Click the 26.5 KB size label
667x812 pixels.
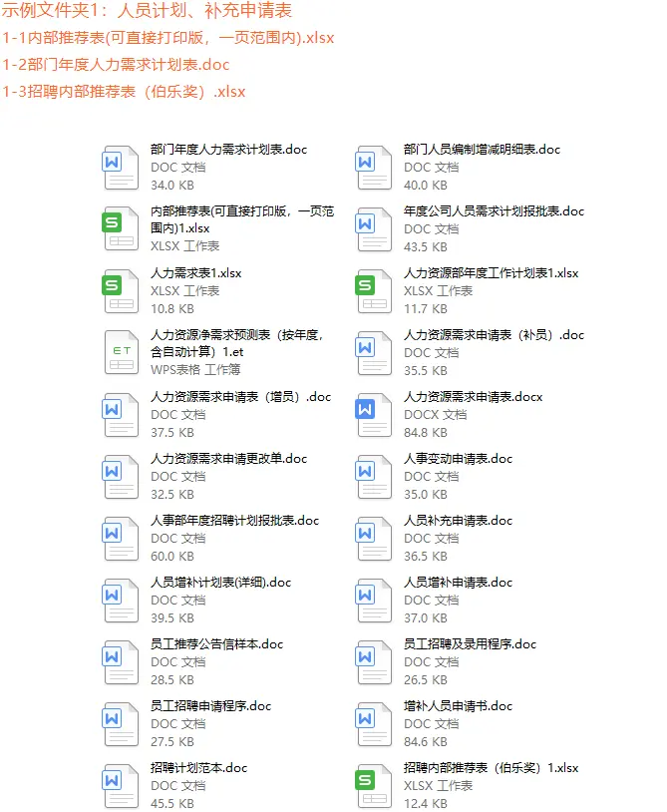click(426, 680)
